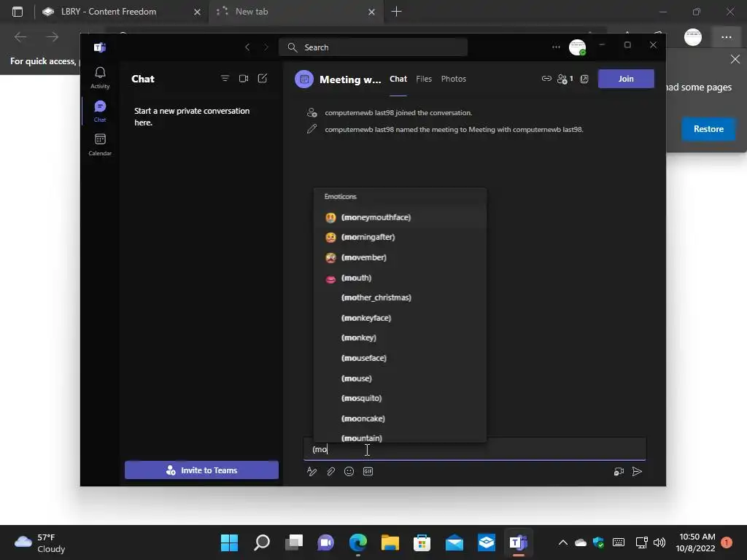Choose the (mountain) emoticon suggestion
Viewport: 747px width, 560px height.
click(400, 437)
